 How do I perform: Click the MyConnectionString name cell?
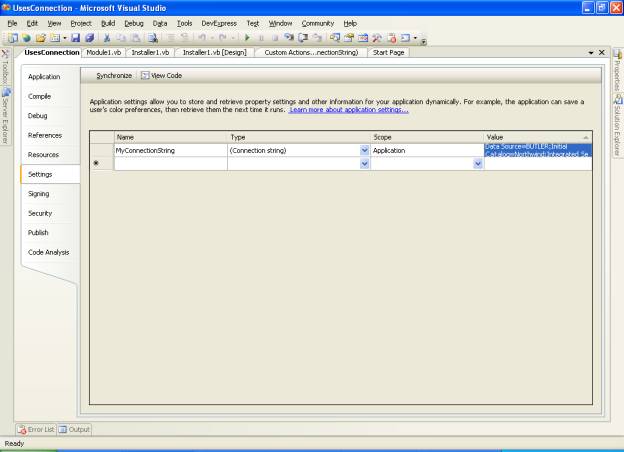pyautogui.click(x=171, y=150)
